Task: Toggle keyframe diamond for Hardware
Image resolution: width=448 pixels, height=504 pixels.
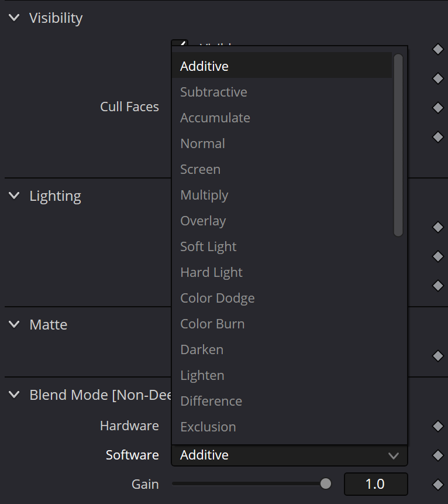Action: (x=437, y=426)
